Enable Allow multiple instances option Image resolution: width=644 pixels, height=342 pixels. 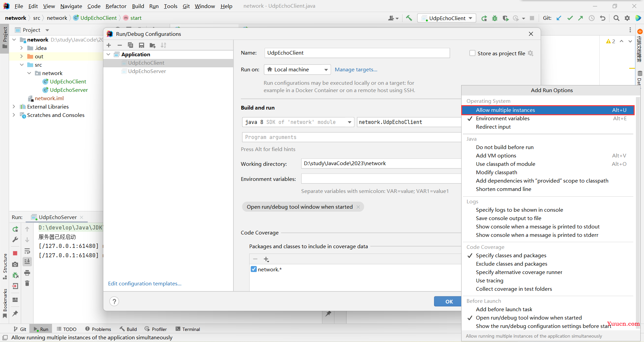(x=548, y=110)
